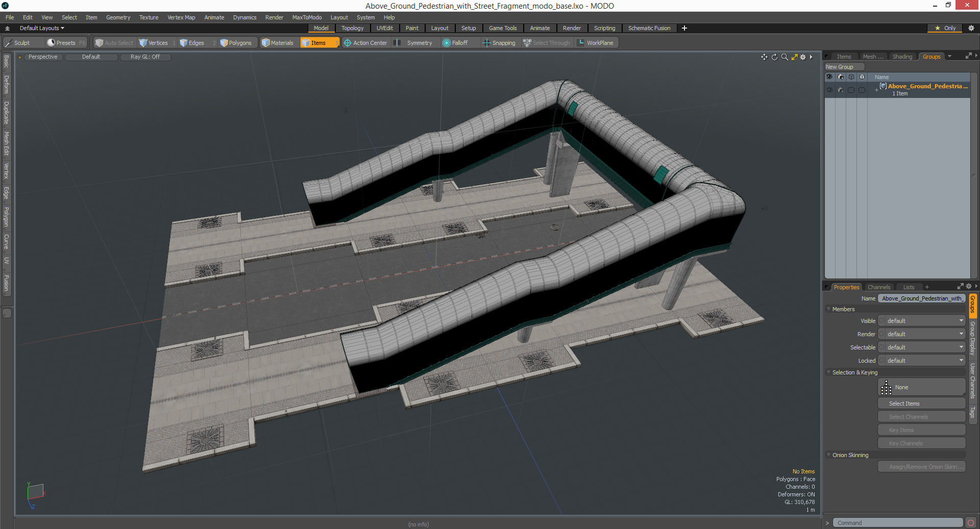Click the record button beside Command field
This screenshot has width=980, height=529.
click(x=971, y=523)
